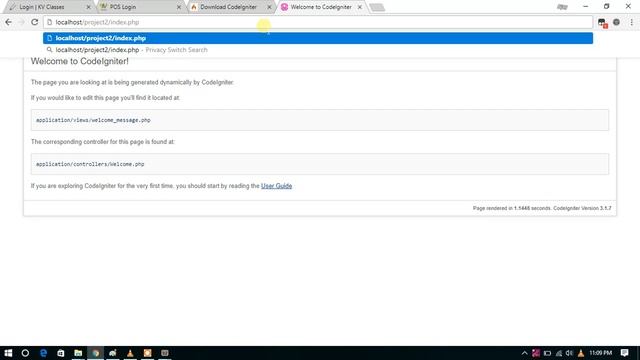The width and height of the screenshot is (640, 360).
Task: Choose the Privacy Switch Search suggestion
Action: (x=318, y=50)
